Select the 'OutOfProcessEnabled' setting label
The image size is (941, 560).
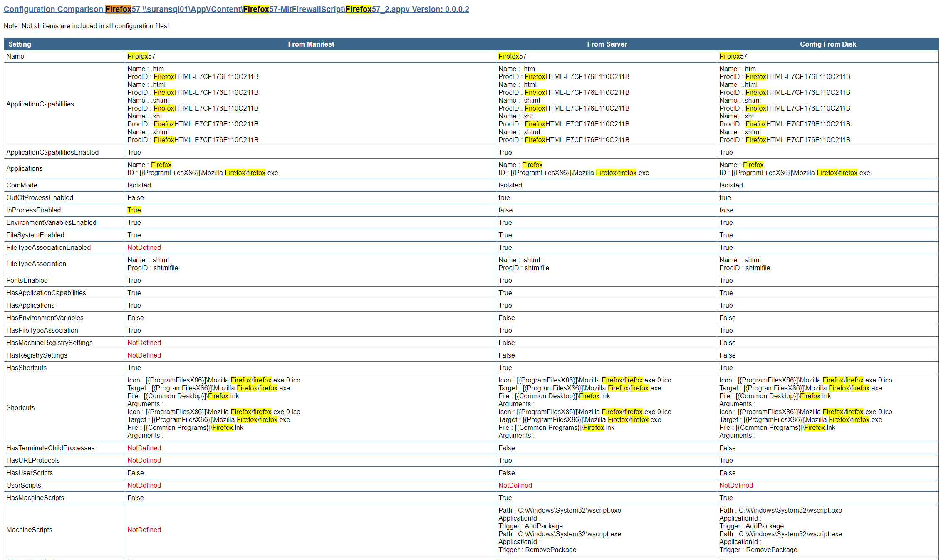click(x=40, y=197)
